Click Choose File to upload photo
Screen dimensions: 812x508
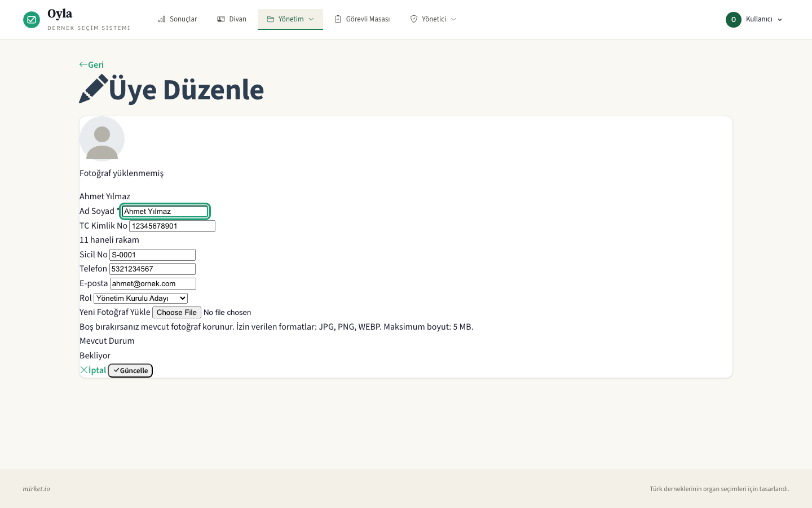[176, 312]
